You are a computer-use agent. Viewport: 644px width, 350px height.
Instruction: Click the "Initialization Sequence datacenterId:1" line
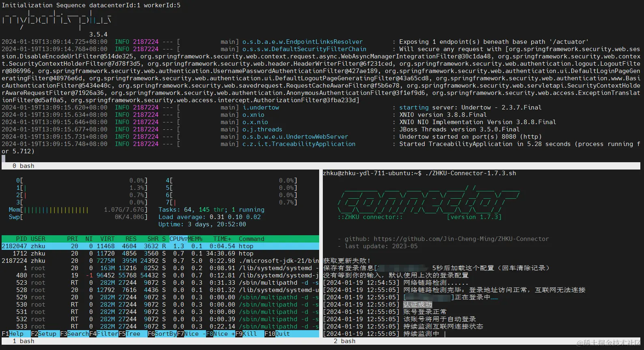pos(91,5)
